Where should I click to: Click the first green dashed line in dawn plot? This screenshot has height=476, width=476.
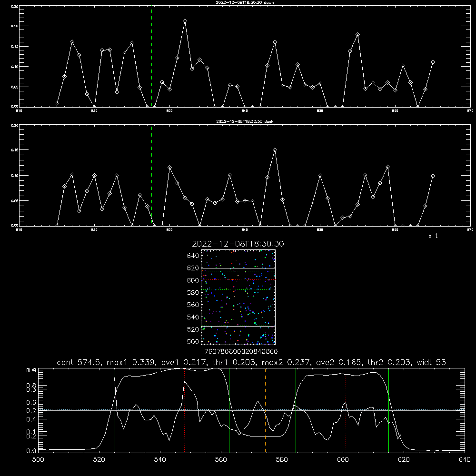151,56
